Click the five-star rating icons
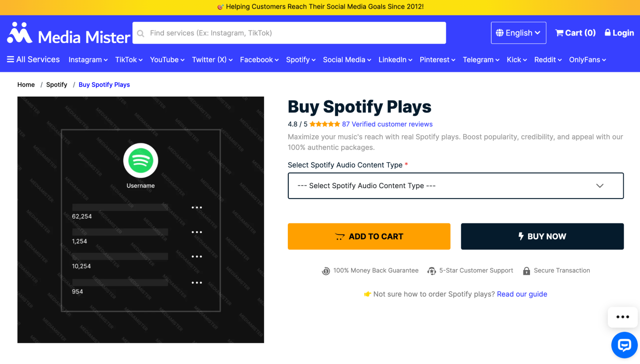The height and width of the screenshot is (364, 640). pos(324,124)
